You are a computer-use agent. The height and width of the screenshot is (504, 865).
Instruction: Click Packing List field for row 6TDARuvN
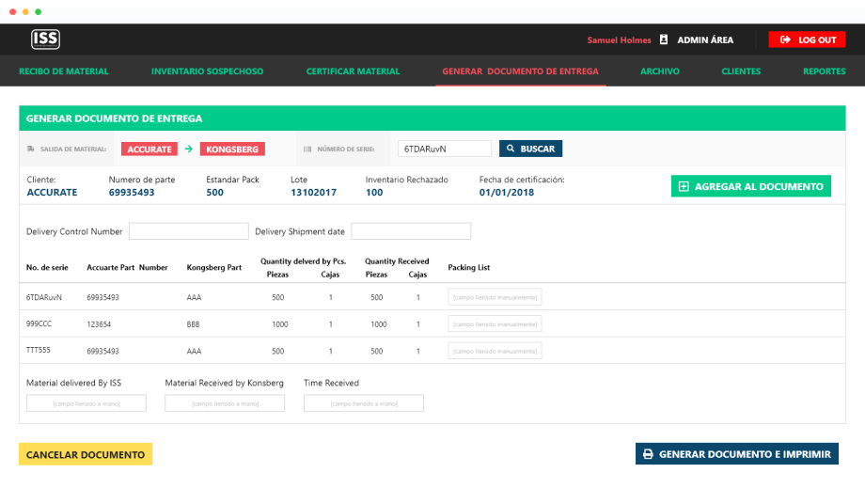(x=495, y=297)
